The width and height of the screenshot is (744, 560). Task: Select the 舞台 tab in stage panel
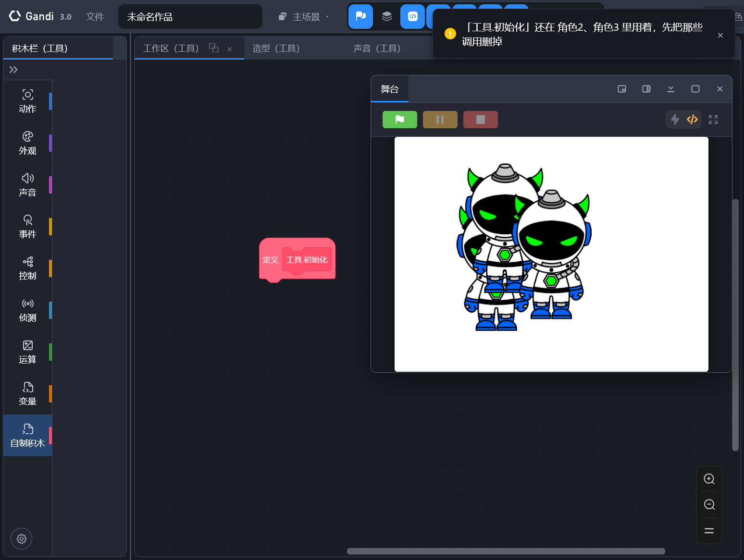(x=390, y=89)
